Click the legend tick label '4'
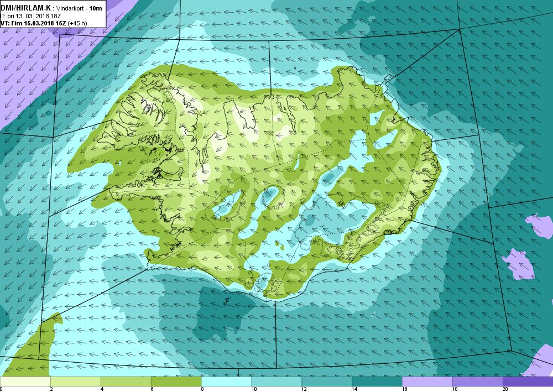Viewport: 553px width, 392px height. pos(102,389)
